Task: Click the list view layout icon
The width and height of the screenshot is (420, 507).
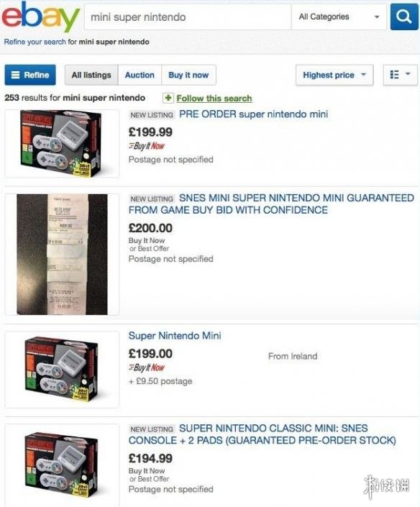Action: (394, 75)
